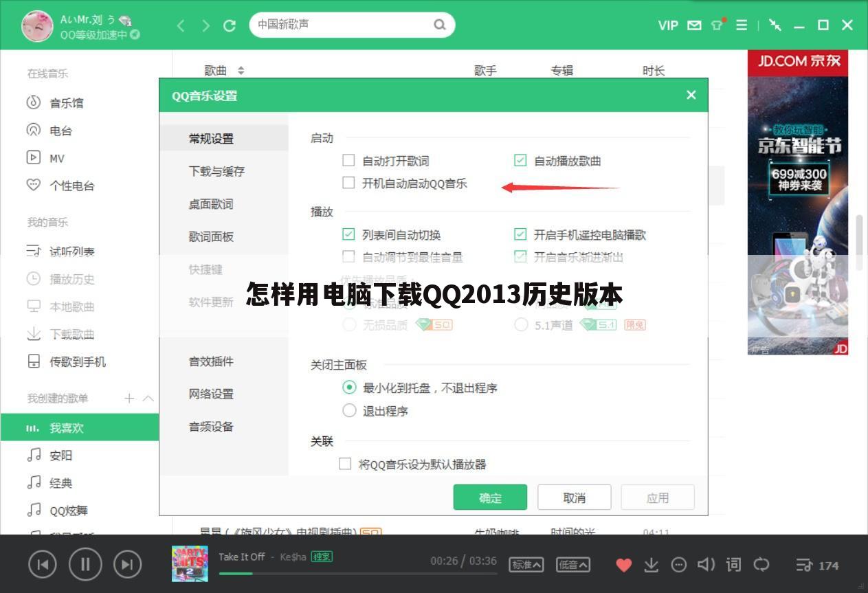The image size is (868, 593).
Task: Select 最小化到托盘,不退出程序 option
Action: pyautogui.click(x=349, y=388)
